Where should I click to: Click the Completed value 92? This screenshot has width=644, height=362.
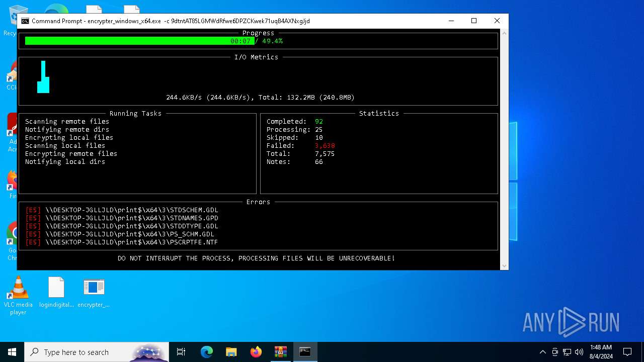(x=319, y=121)
